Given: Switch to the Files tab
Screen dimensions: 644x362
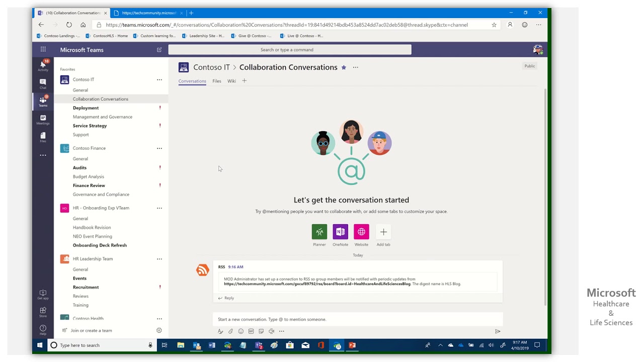Looking at the screenshot, I should coord(217,81).
